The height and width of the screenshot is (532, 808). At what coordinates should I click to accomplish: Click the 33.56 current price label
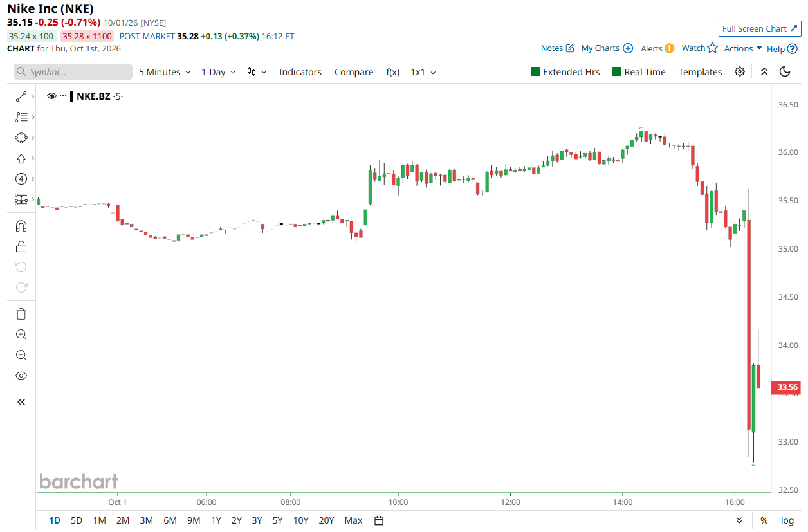787,387
